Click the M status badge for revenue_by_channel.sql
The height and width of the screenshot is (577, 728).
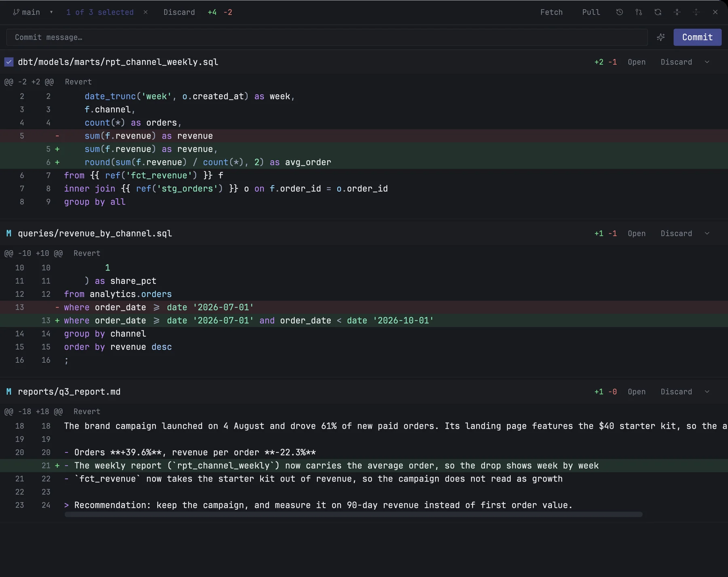point(8,233)
